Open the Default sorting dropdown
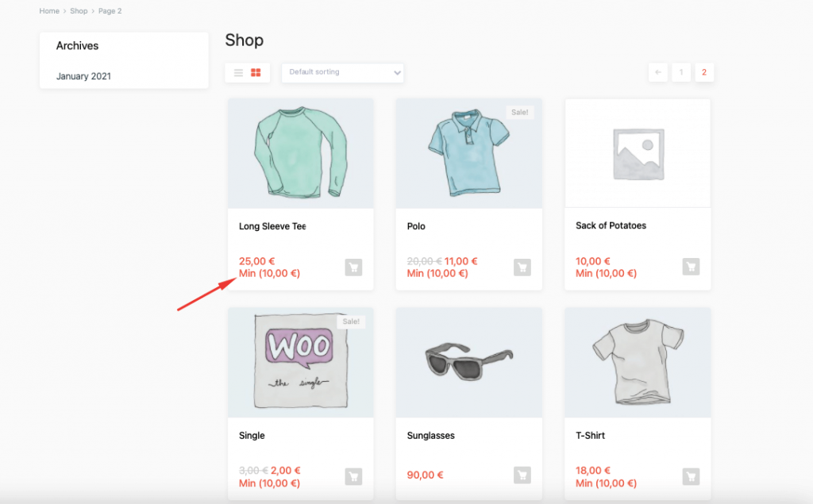813x504 pixels. 342,72
